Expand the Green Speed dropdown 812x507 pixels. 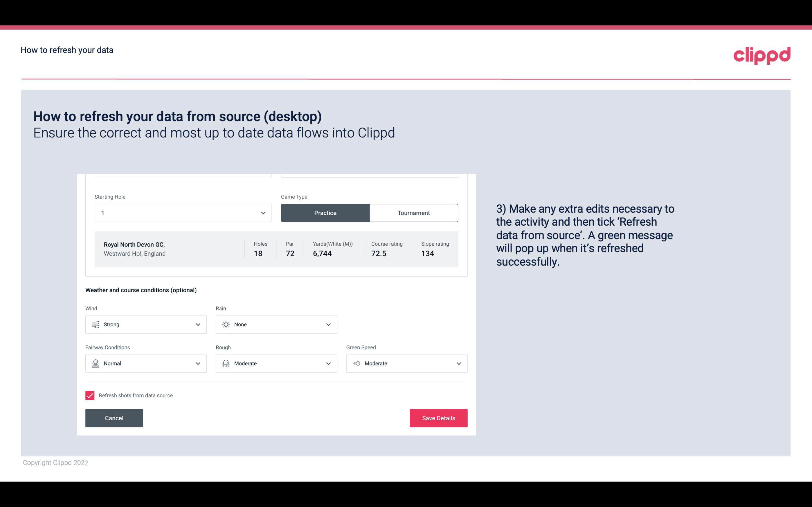459,363
